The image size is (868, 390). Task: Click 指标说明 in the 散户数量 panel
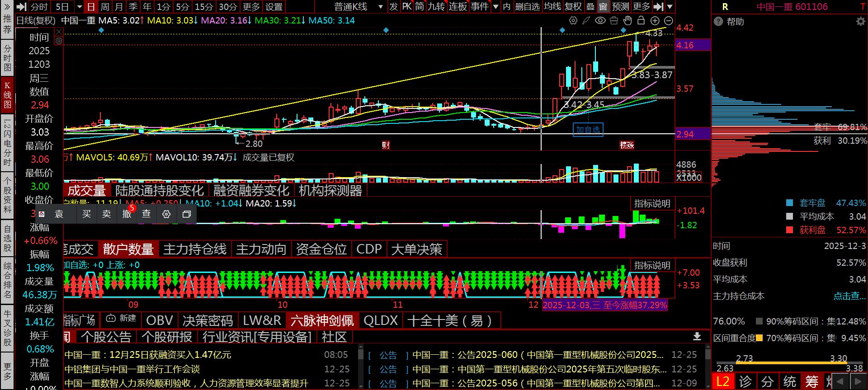tap(652, 203)
